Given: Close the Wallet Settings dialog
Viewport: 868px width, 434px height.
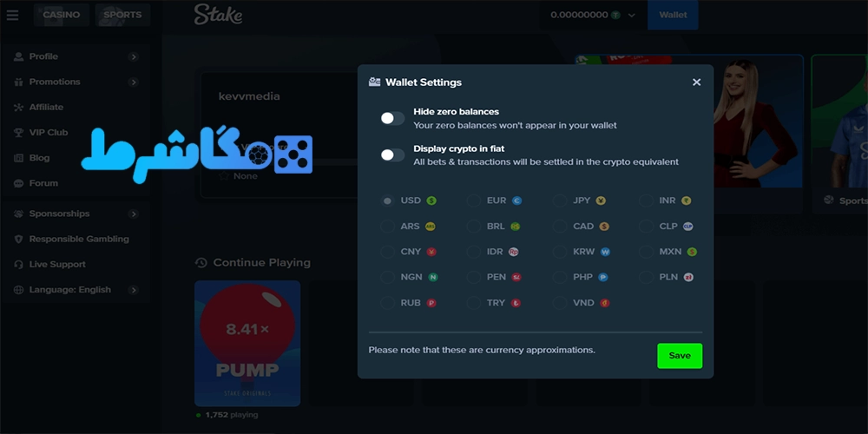Looking at the screenshot, I should click(696, 82).
